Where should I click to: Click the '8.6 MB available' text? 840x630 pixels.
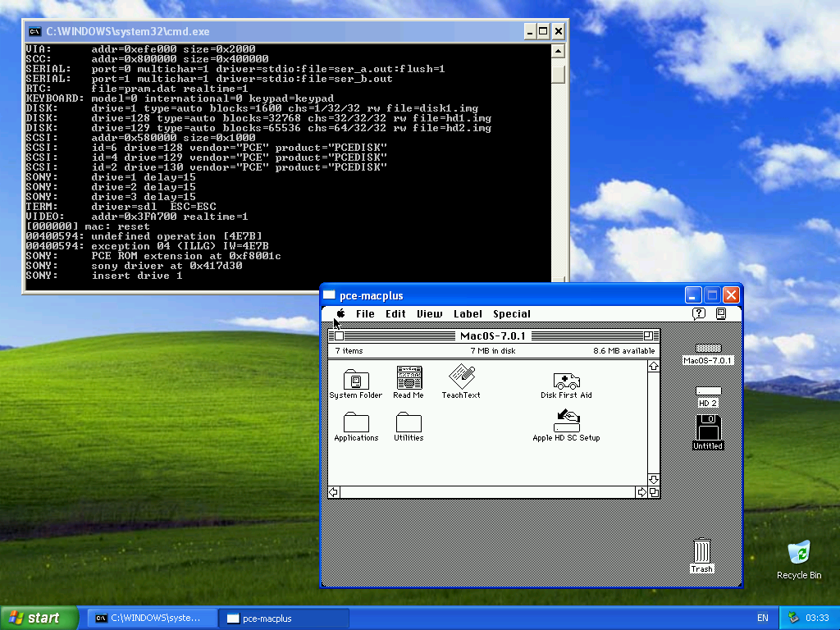[x=623, y=351]
